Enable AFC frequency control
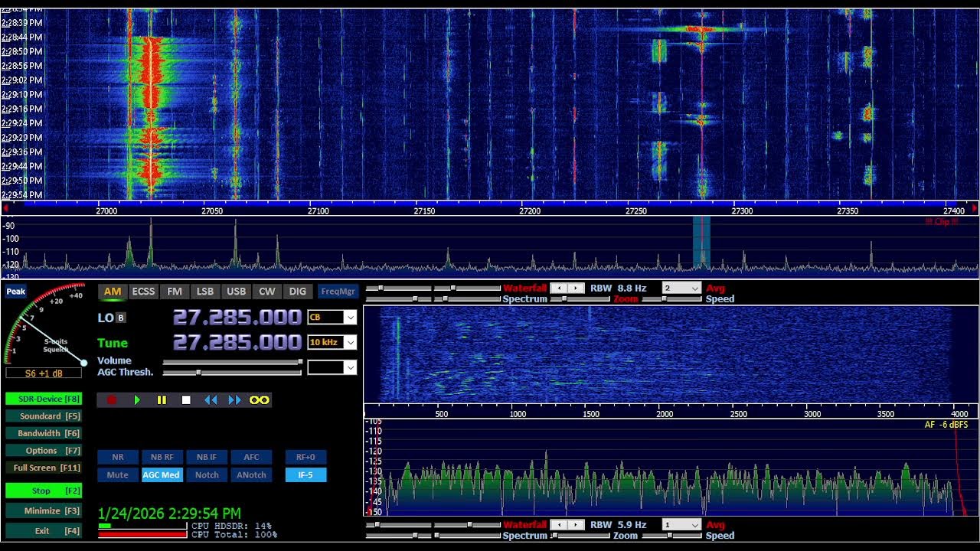 click(x=252, y=457)
